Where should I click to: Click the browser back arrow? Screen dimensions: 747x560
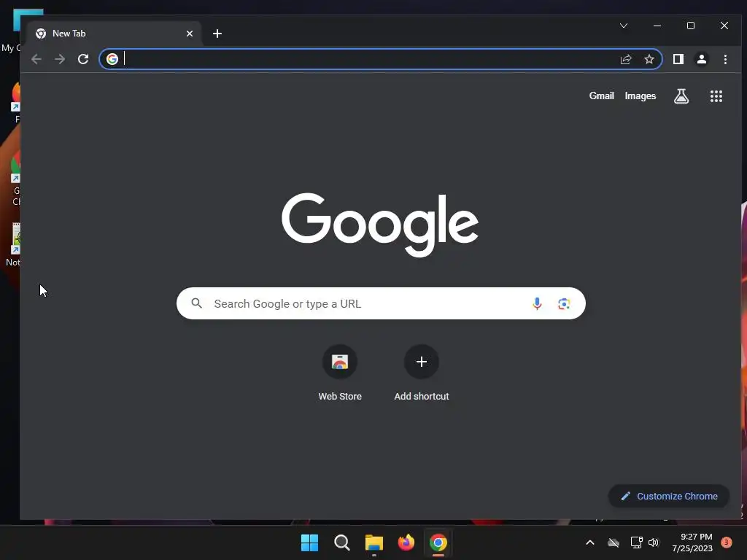tap(36, 59)
